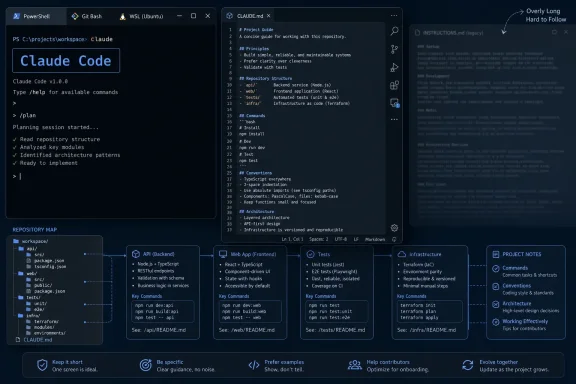
Task: Open the terraform/ folder under infra/
Action: click(43, 321)
